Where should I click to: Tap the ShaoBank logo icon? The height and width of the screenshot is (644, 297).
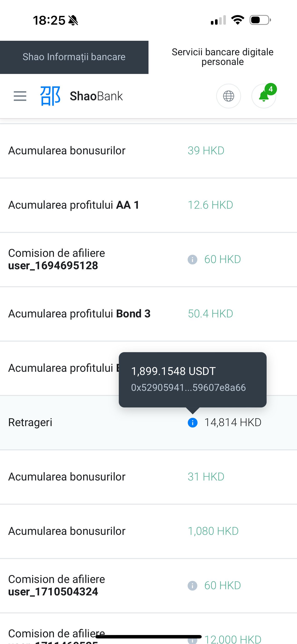coord(50,96)
